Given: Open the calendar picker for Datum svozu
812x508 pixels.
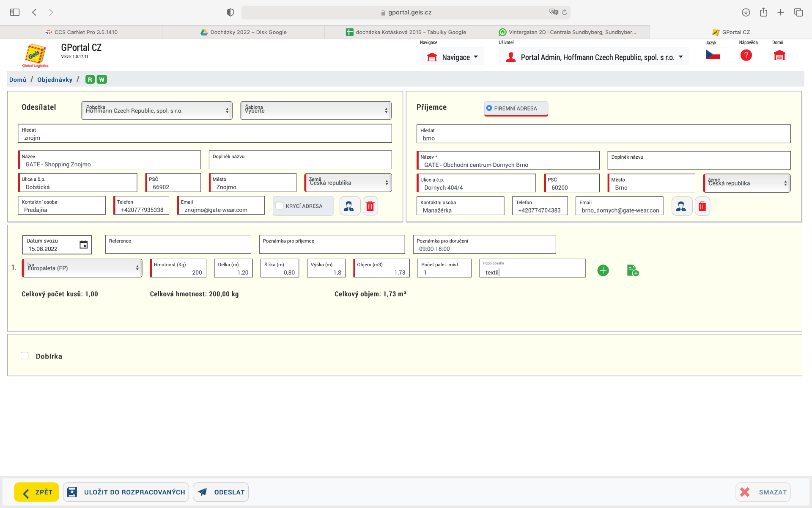Looking at the screenshot, I should click(83, 245).
